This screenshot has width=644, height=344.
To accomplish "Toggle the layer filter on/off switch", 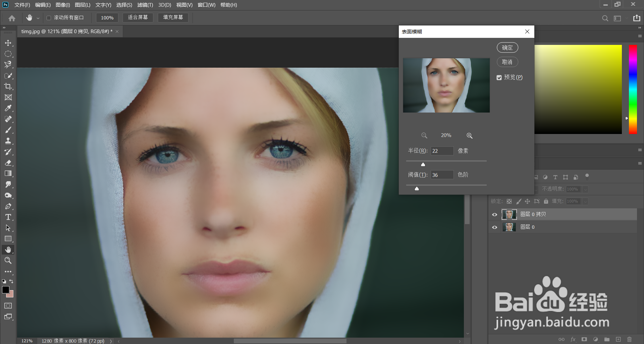I will (587, 176).
